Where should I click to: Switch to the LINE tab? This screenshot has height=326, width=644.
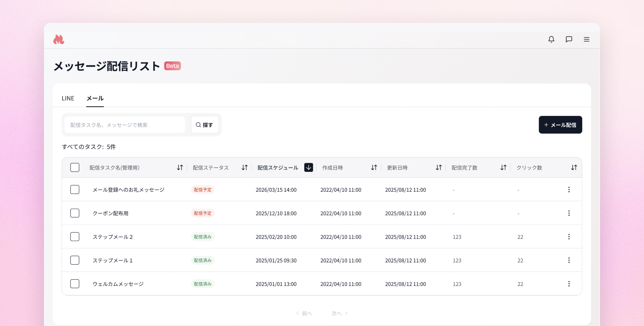(x=68, y=98)
